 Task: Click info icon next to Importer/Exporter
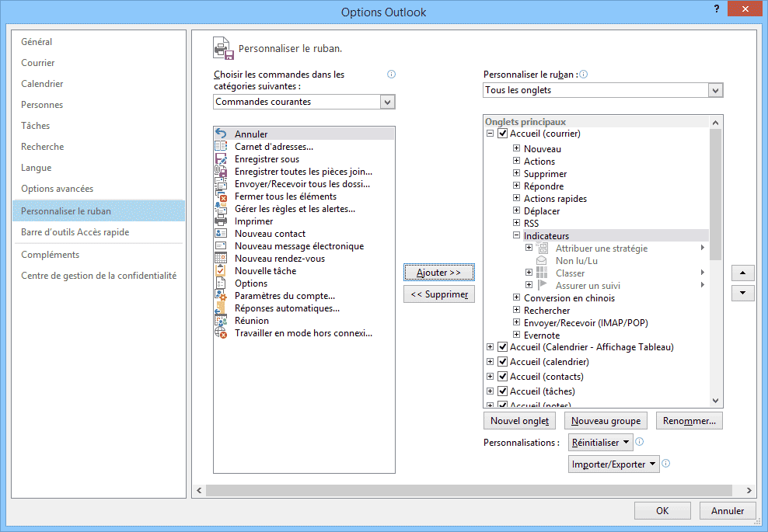pyautogui.click(x=665, y=463)
